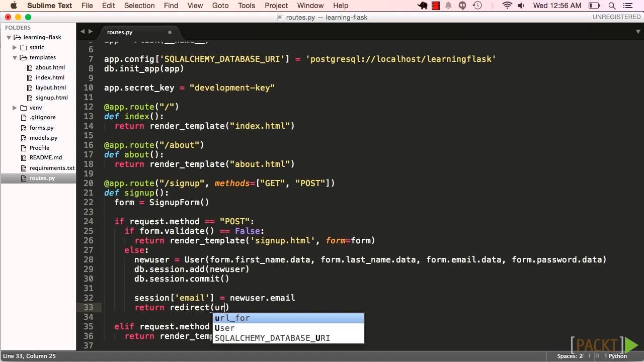Expand the static folder
This screenshot has width=644, height=362.
pyautogui.click(x=15, y=47)
